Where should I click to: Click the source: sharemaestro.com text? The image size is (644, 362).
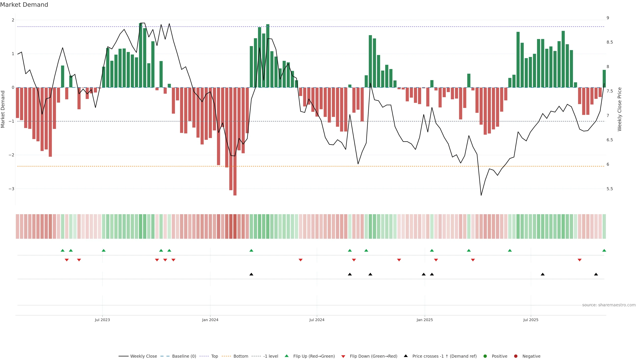point(609,305)
